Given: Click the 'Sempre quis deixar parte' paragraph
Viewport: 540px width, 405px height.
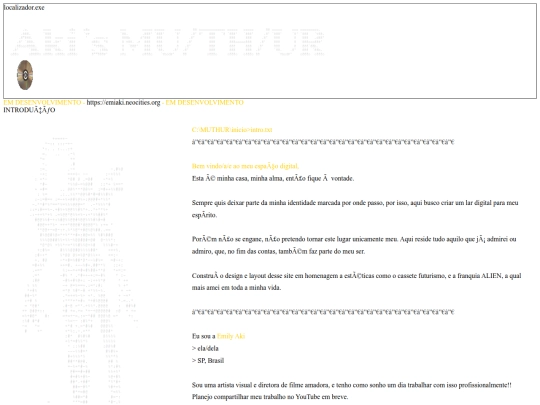Looking at the screenshot, I should click(x=355, y=209).
